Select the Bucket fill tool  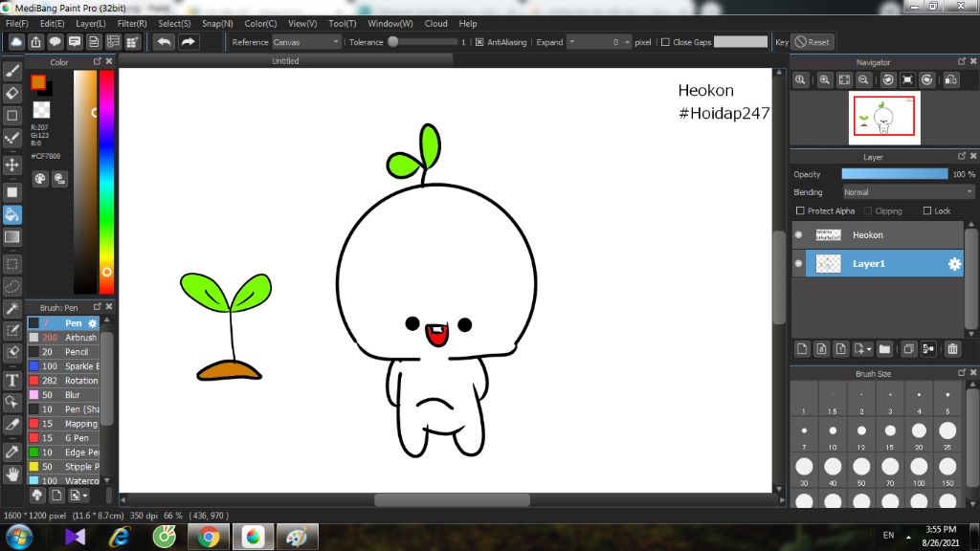[x=11, y=215]
